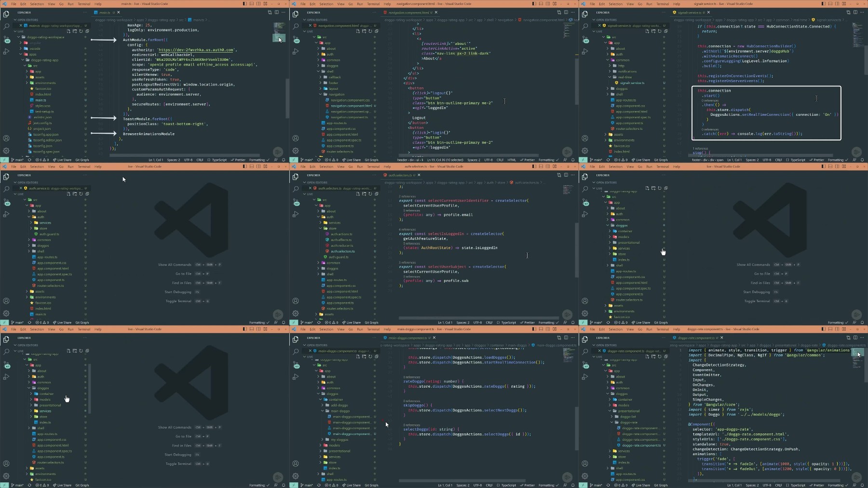Open auth.guard.ts in the auth.selectors.ts window explorer
This screenshot has width=868, height=488.
pyautogui.click(x=339, y=257)
